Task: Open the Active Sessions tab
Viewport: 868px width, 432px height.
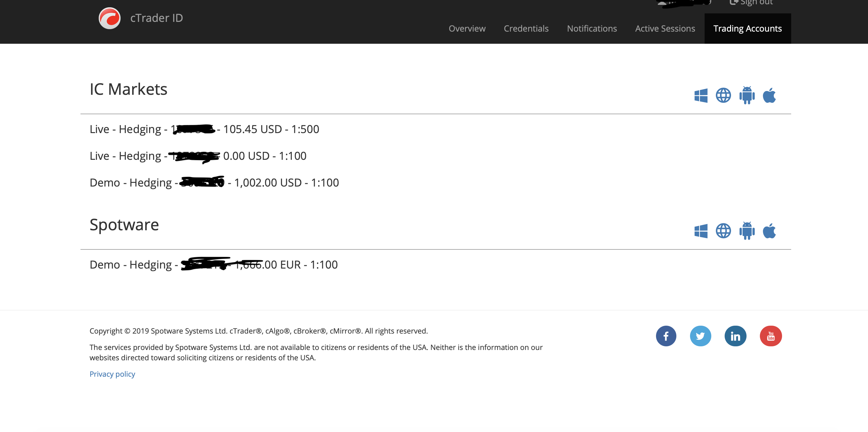Action: click(665, 29)
